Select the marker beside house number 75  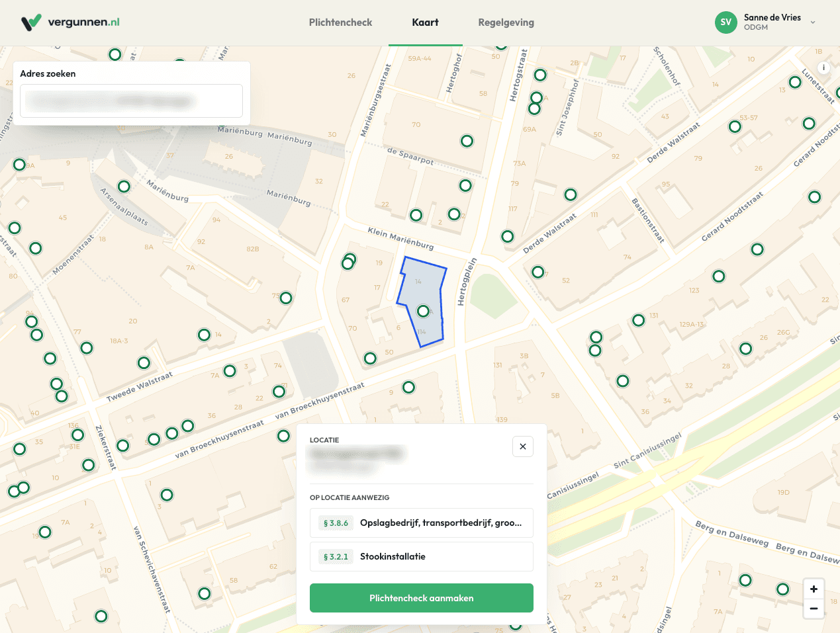[x=286, y=298]
